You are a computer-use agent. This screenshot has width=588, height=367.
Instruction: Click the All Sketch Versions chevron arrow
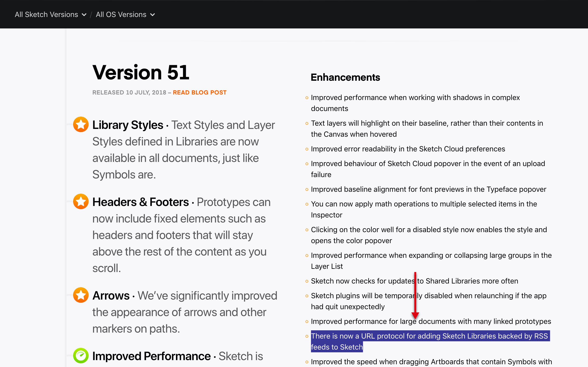coord(84,15)
